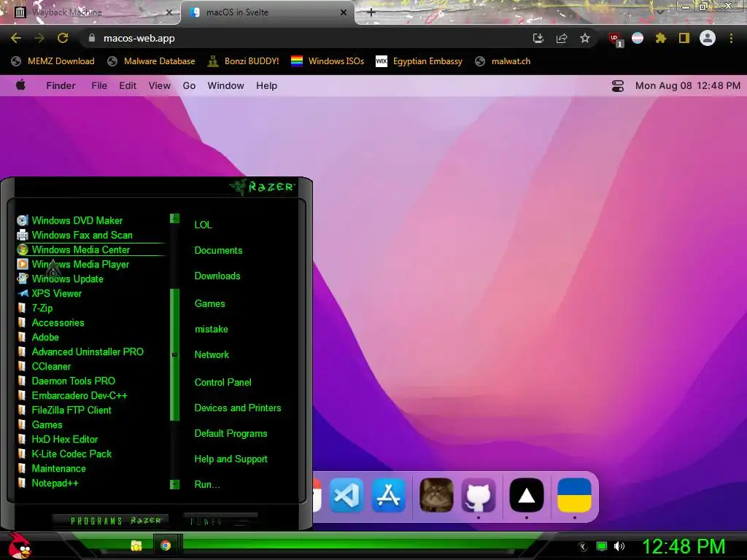Open Chrome three-dot menu

731,38
